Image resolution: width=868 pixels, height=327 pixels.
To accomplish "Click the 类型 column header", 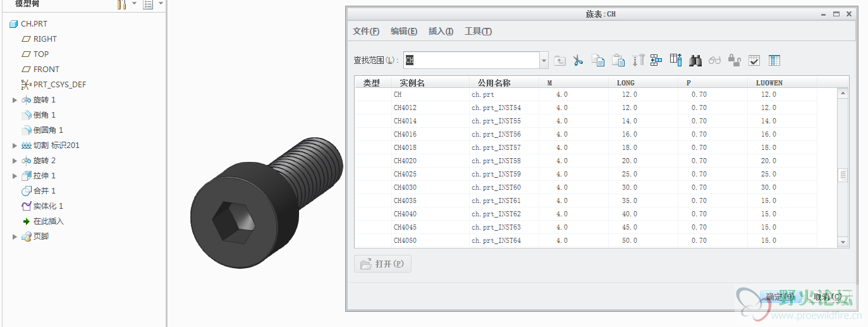I will [x=372, y=83].
